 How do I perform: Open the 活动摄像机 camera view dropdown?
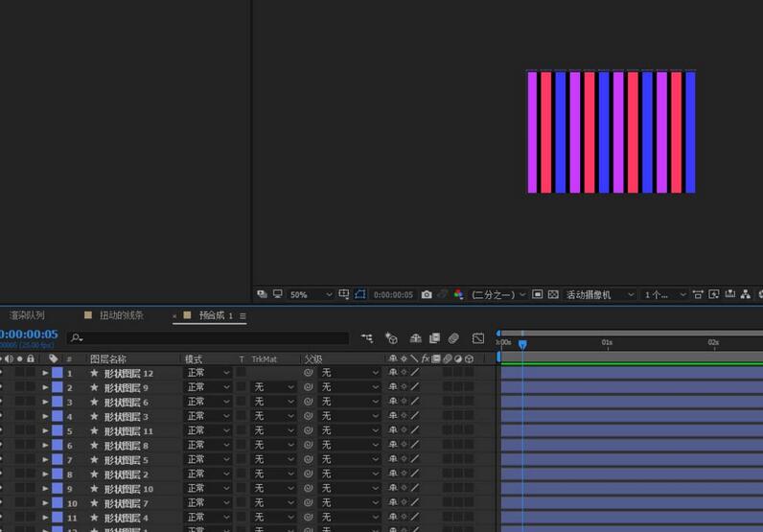(600, 294)
